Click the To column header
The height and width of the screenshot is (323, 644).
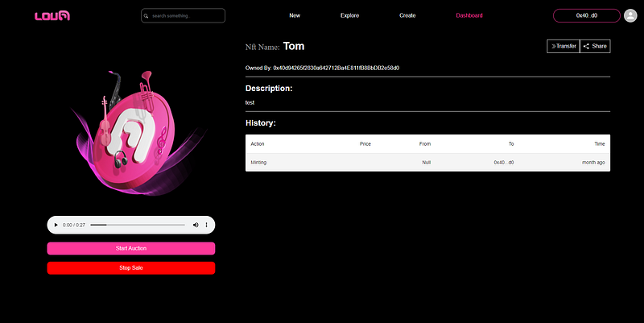[x=511, y=144]
